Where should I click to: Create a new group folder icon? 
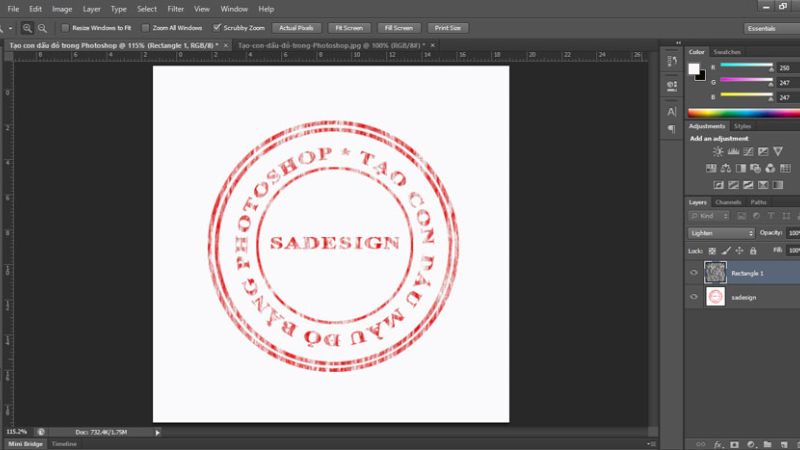coord(767,445)
